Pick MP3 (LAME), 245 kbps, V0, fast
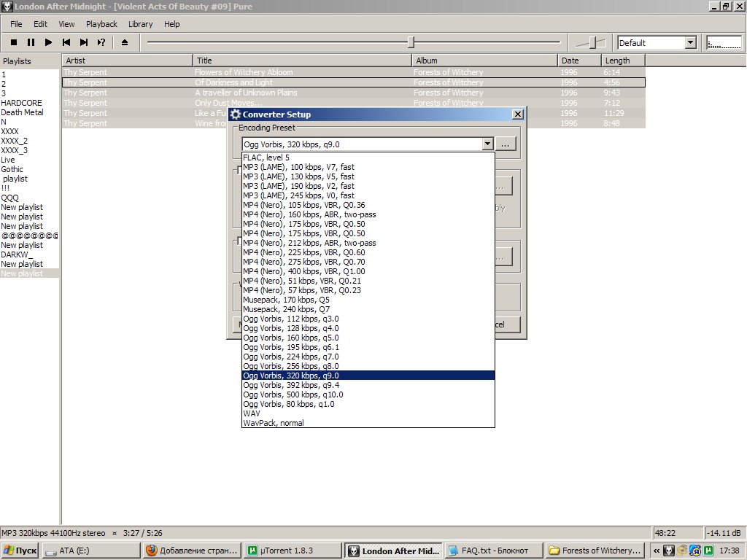 tap(368, 195)
